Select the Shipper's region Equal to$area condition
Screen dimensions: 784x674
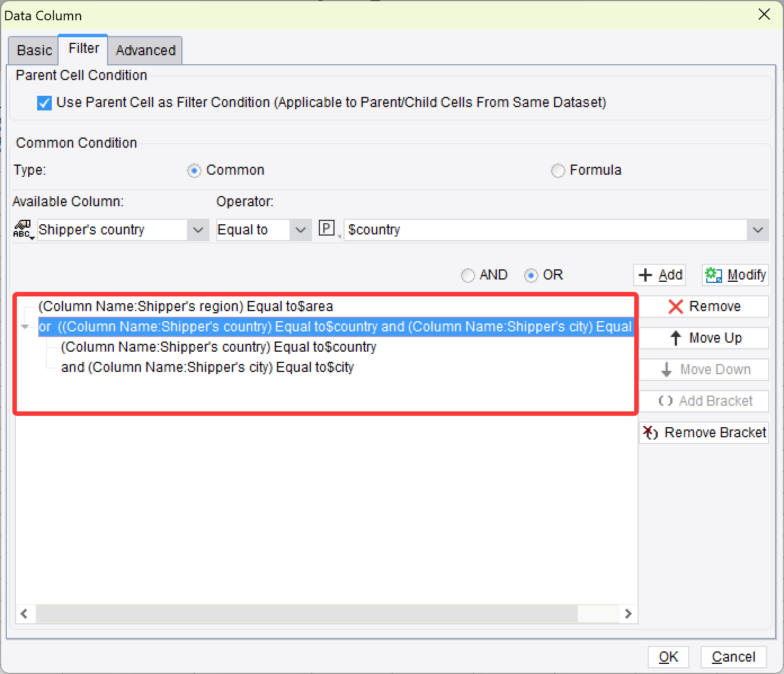click(x=186, y=307)
